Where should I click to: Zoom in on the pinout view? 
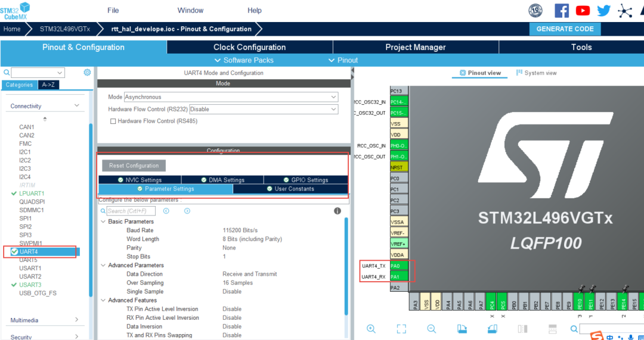371,329
